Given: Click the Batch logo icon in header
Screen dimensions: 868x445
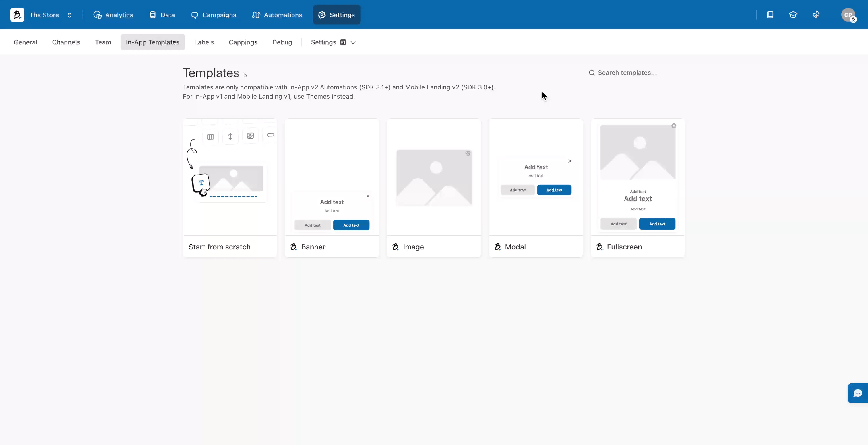Looking at the screenshot, I should pos(17,15).
